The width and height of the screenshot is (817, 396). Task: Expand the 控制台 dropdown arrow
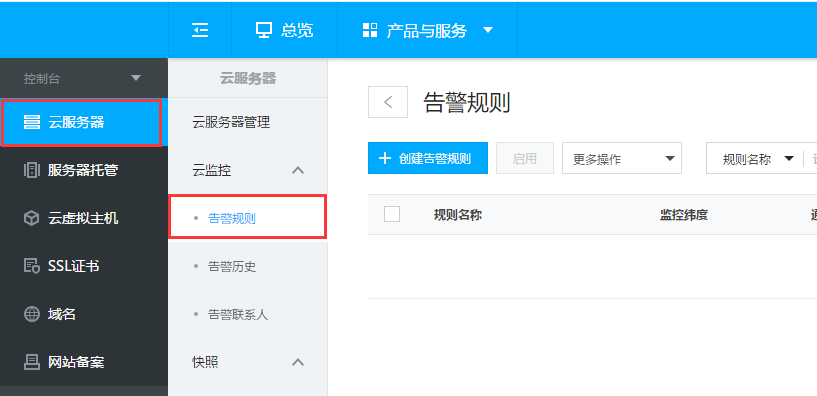click(x=136, y=78)
